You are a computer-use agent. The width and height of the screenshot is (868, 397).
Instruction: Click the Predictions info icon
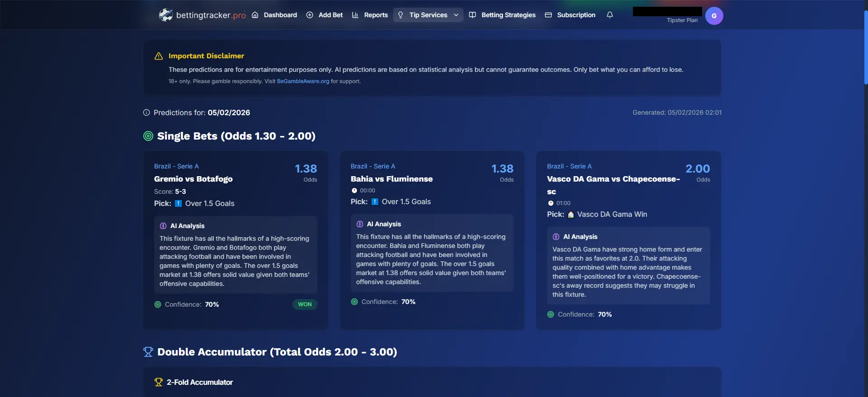pyautogui.click(x=146, y=112)
